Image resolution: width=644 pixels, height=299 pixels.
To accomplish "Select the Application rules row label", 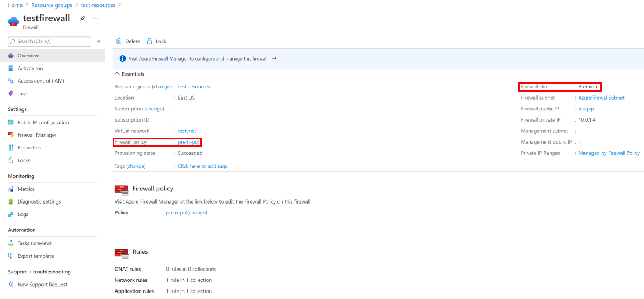I will pos(134,291).
